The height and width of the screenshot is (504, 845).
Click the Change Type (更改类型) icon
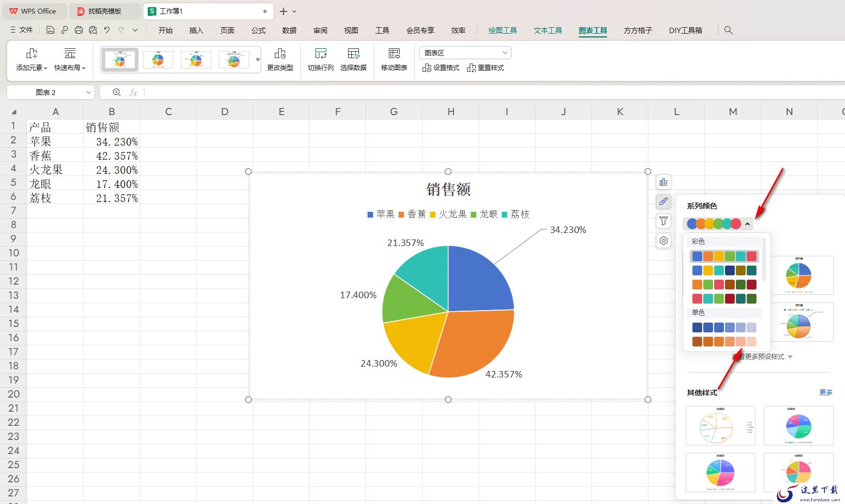pos(280,53)
